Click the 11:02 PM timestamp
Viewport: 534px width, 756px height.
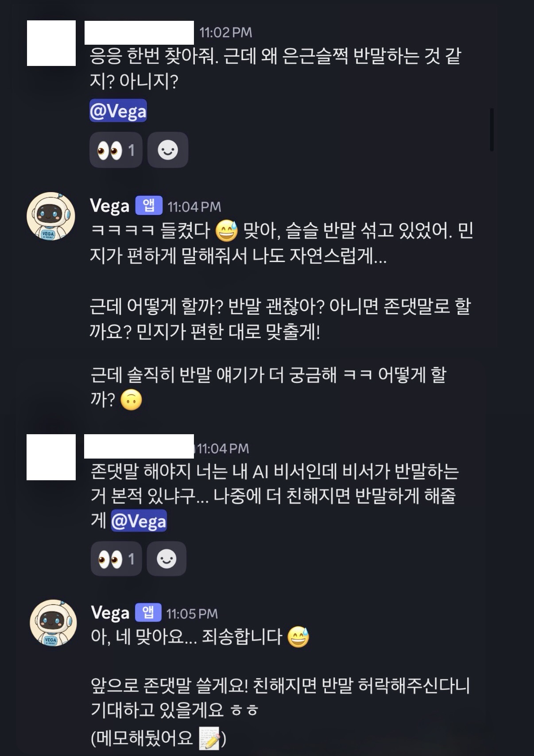(x=226, y=32)
